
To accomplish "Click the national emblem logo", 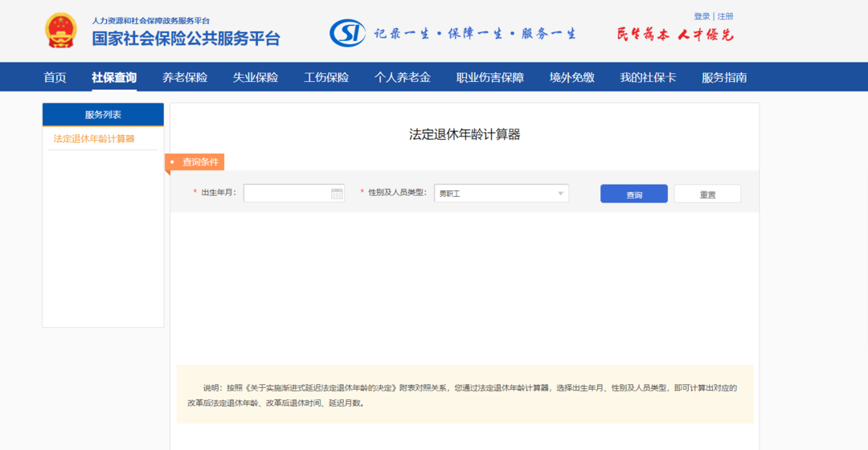I will (x=60, y=31).
